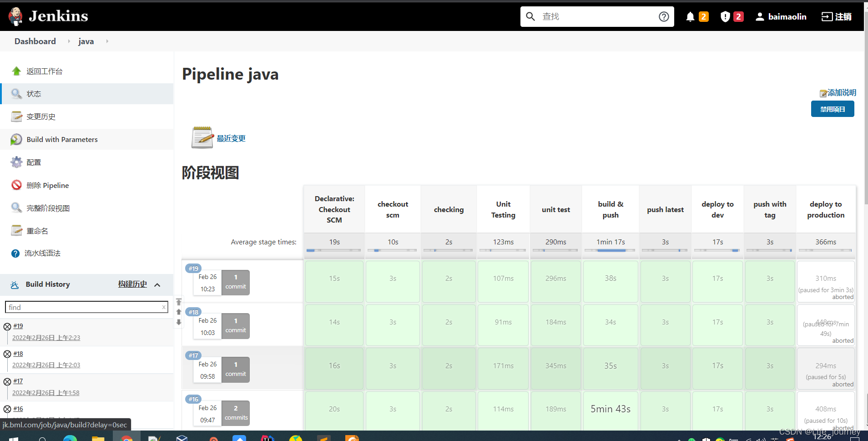The height and width of the screenshot is (441, 868).
Task: Click Build History weather icon
Action: 15,285
